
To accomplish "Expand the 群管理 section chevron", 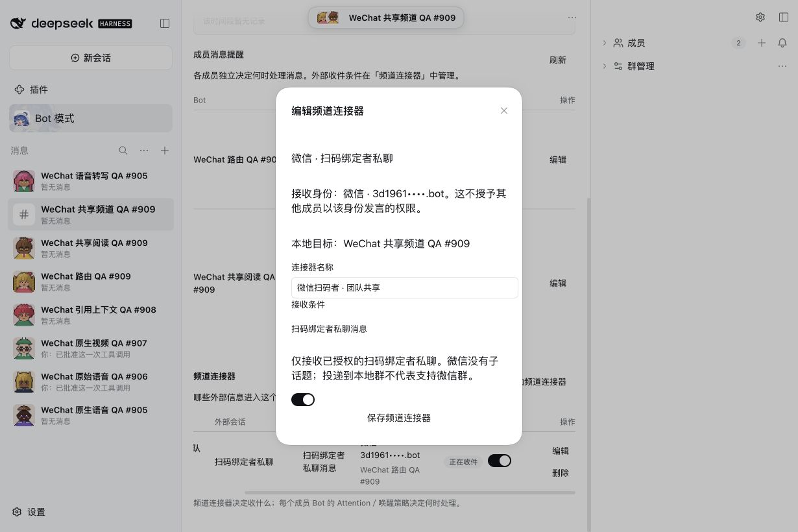I will tap(605, 66).
